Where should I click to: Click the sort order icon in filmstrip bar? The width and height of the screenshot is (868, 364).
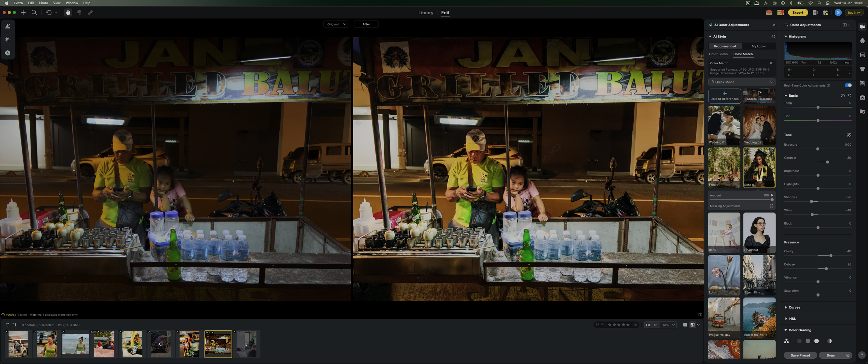pos(14,325)
